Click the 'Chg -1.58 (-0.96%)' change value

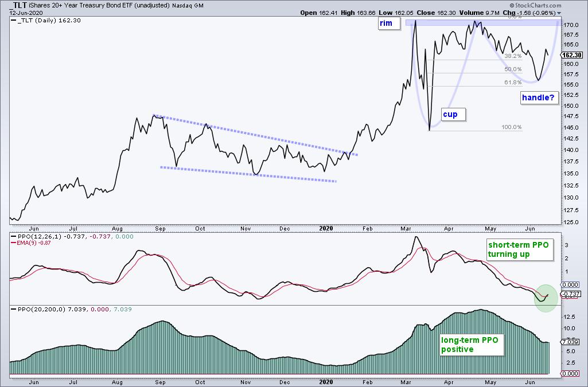(x=529, y=13)
